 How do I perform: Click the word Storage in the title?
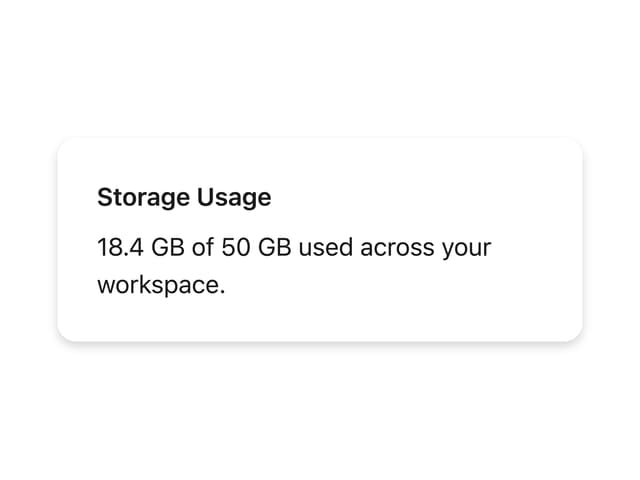coord(144,198)
